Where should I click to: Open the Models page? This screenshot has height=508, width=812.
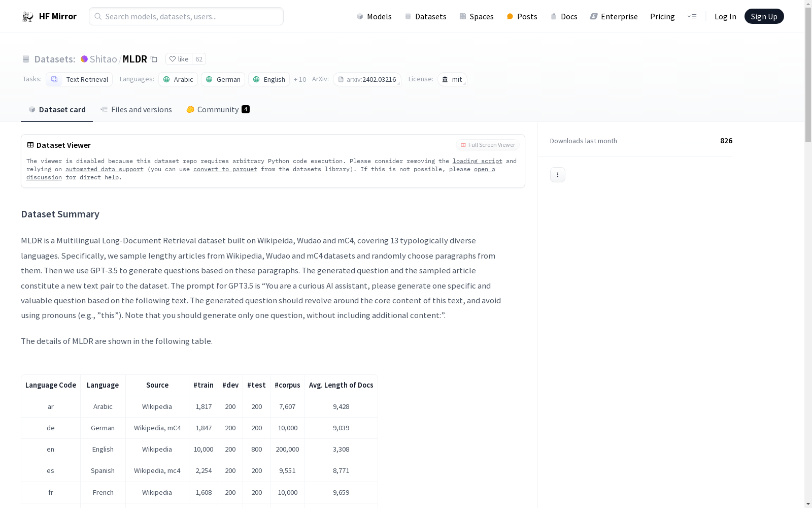click(x=374, y=16)
